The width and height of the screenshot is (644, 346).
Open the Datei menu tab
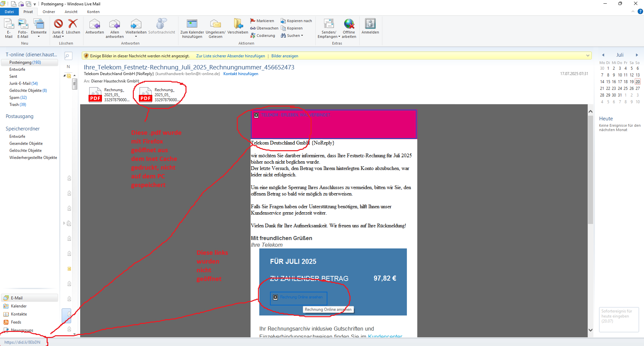pyautogui.click(x=9, y=12)
